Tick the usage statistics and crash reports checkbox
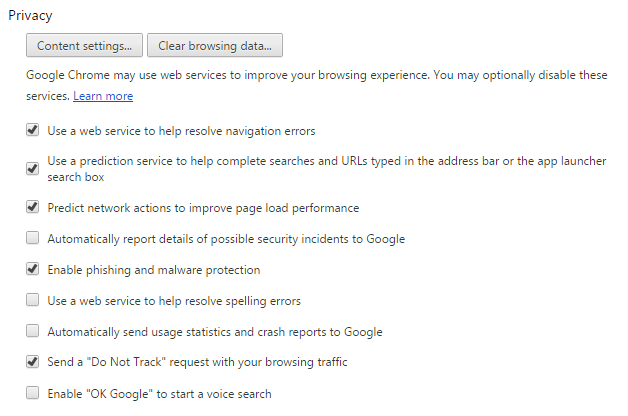628x416 pixels. (33, 331)
